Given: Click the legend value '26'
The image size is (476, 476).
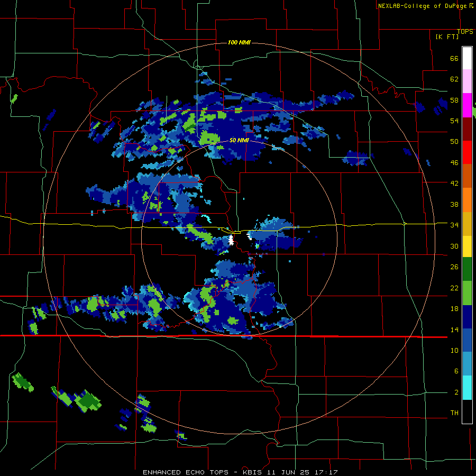Looking at the screenshot, I should coord(454,267).
